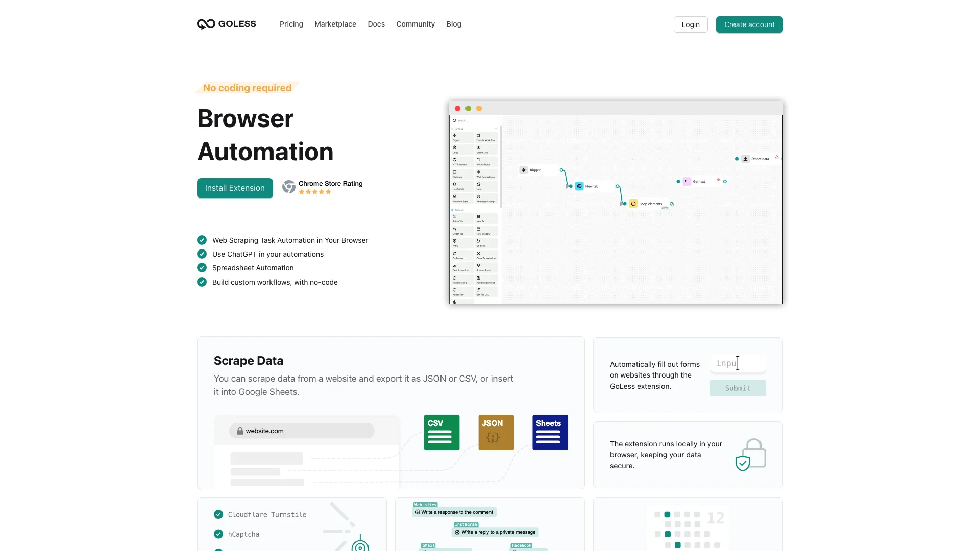
Task: Open the Blog
Action: click(x=454, y=24)
